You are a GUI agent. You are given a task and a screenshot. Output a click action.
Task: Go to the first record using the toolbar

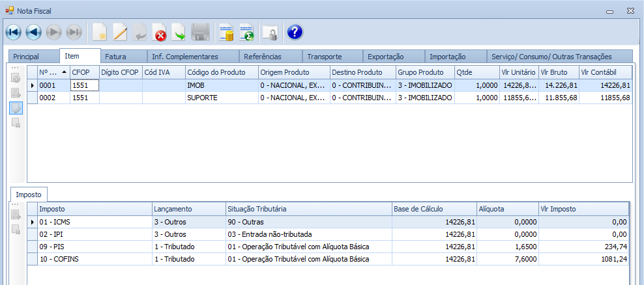[x=14, y=32]
